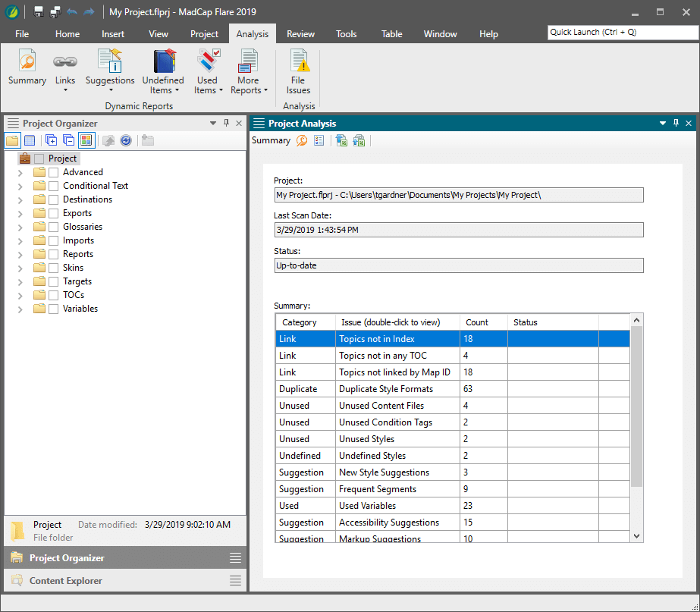Show folder view in Project Organizer toolbar
This screenshot has width=700, height=612.
(x=12, y=140)
